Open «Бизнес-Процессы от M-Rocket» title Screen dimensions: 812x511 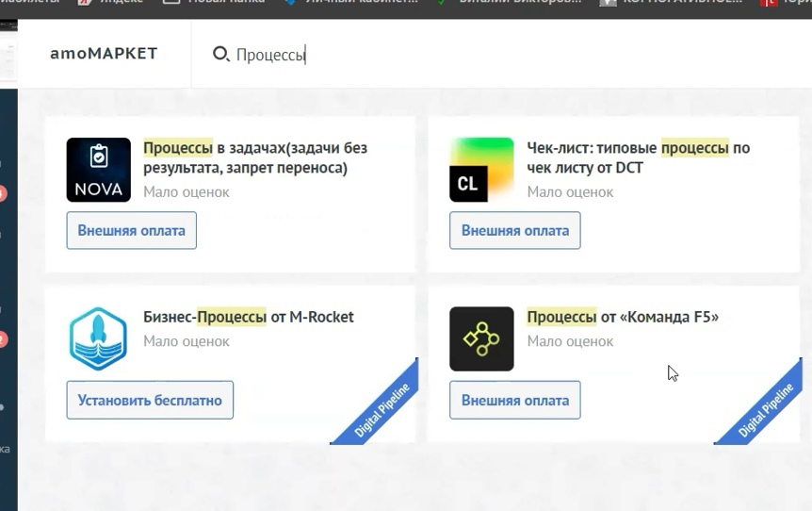click(x=249, y=317)
